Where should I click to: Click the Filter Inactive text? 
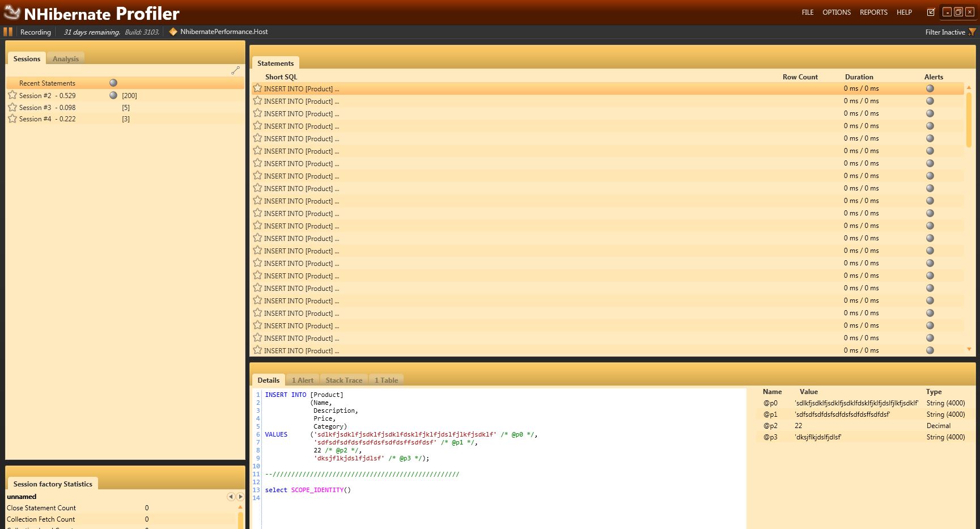click(945, 32)
